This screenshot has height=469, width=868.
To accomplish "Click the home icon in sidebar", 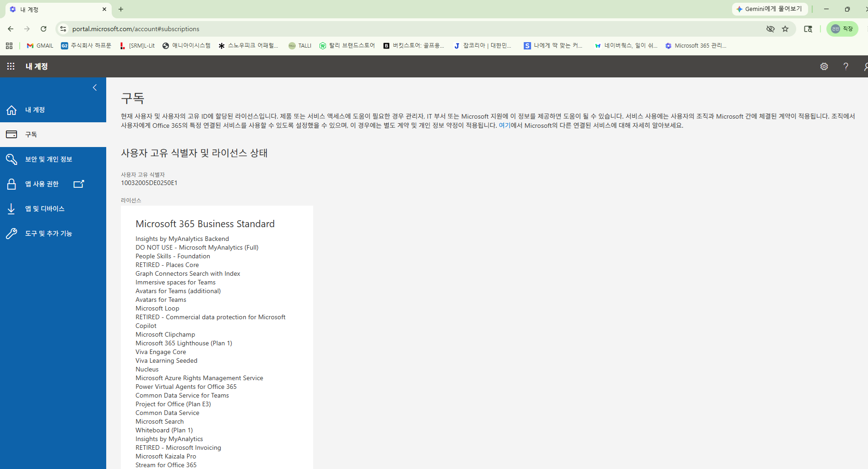I will (x=11, y=110).
